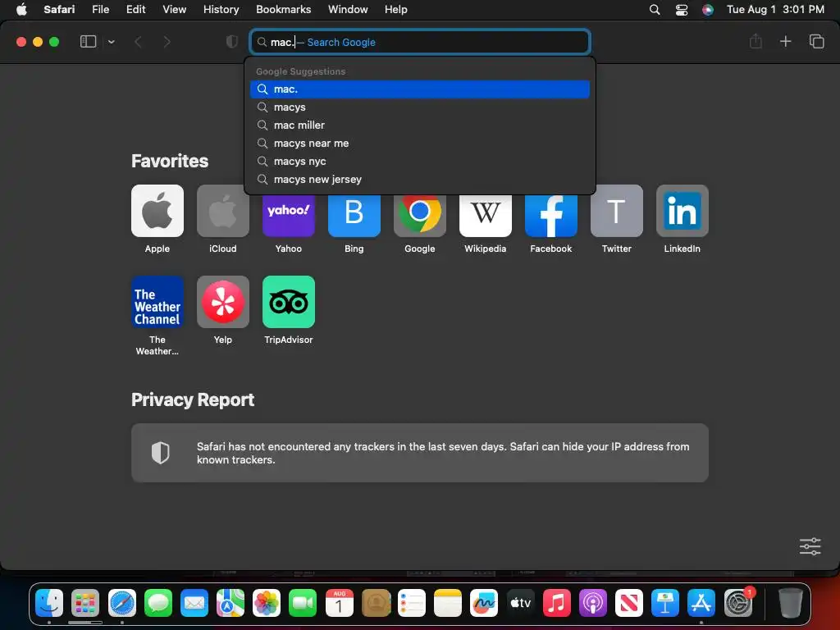Toggle the Safari sidebar button
Image resolution: width=840 pixels, height=630 pixels.
click(88, 42)
